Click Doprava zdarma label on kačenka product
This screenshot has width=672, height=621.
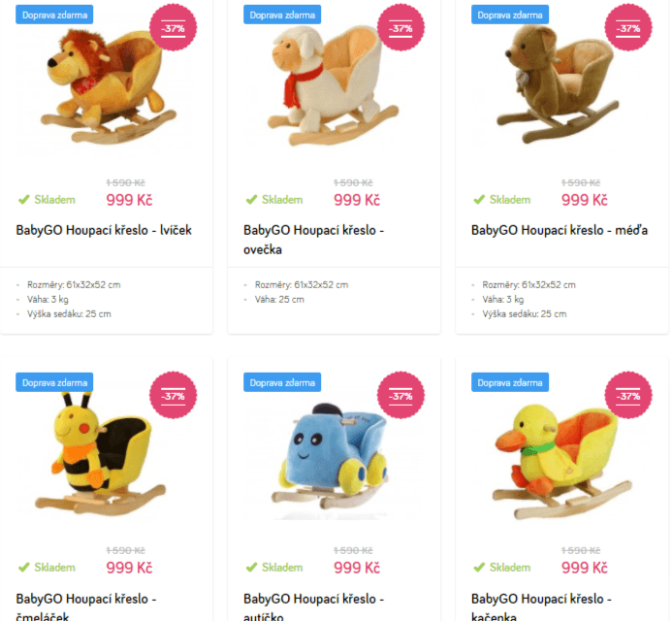510,382
